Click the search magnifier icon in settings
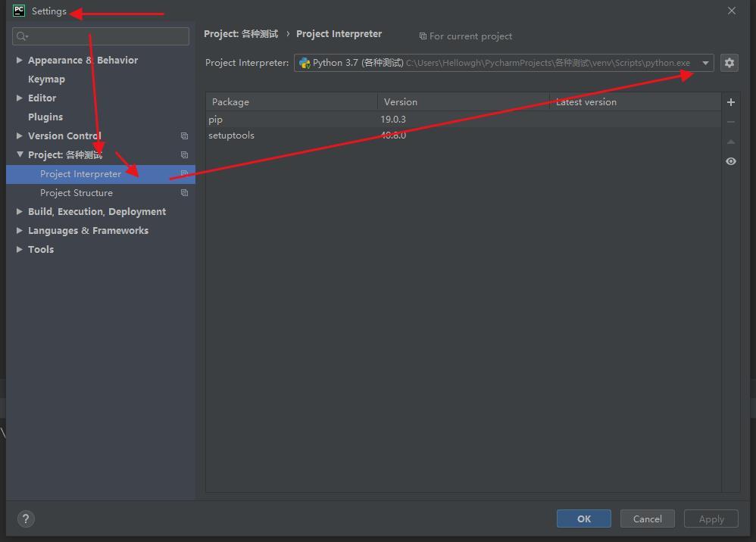This screenshot has width=756, height=542. pos(22,36)
